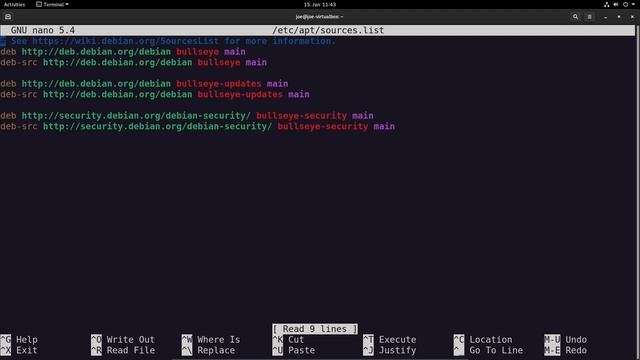
Task: Click the deb bullseye-updates main line
Action: [144, 84]
